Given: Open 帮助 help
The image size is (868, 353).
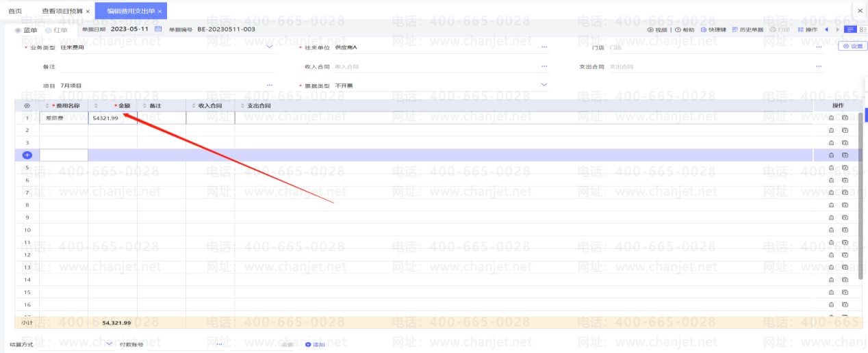Looking at the screenshot, I should (685, 29).
